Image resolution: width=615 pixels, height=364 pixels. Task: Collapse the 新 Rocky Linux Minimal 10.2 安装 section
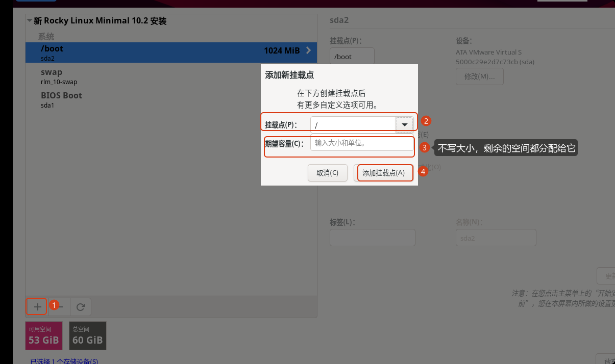(x=29, y=21)
